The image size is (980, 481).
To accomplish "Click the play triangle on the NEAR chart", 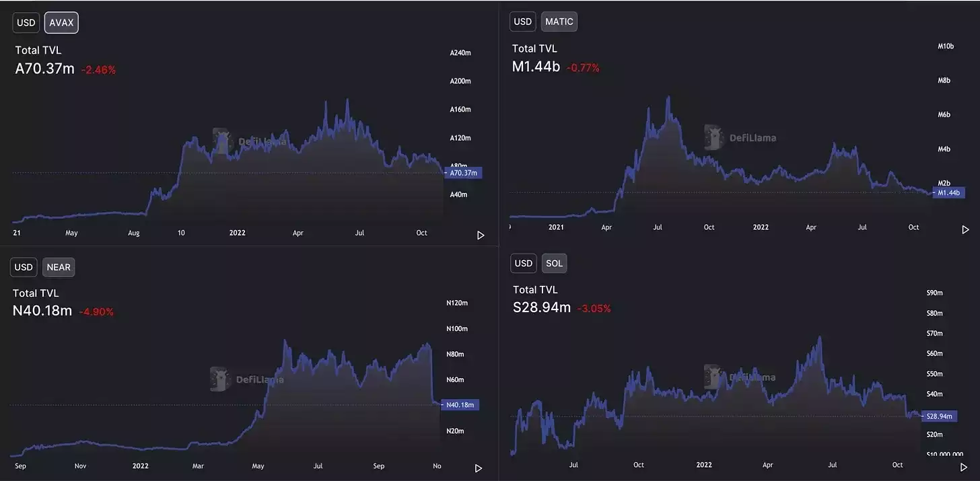I will (x=479, y=468).
